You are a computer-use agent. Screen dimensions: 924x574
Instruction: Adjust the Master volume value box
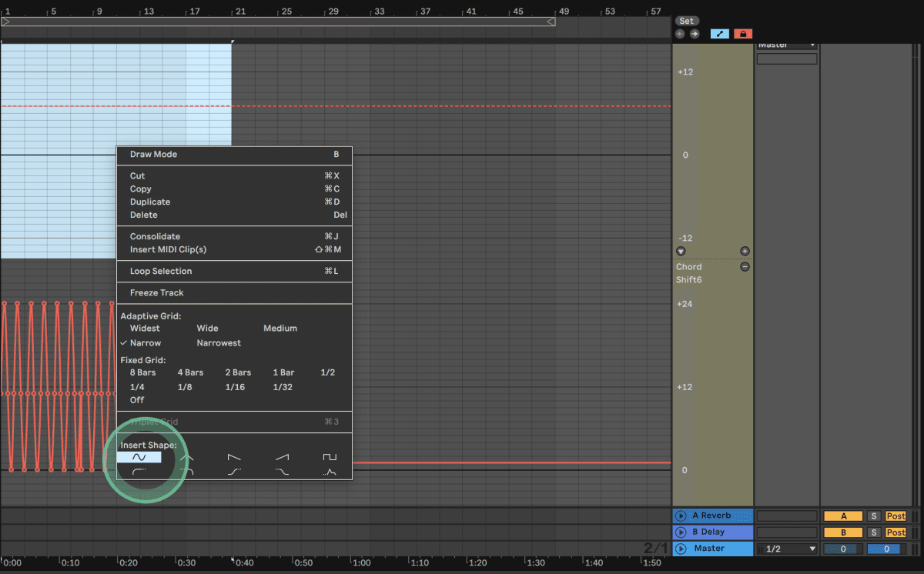click(x=843, y=549)
